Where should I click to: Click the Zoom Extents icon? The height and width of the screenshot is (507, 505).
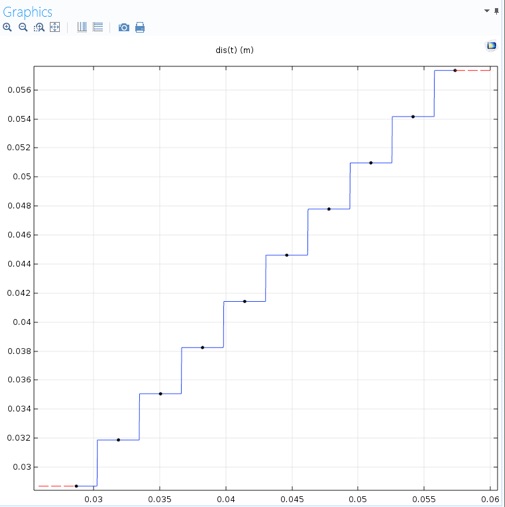[x=55, y=27]
